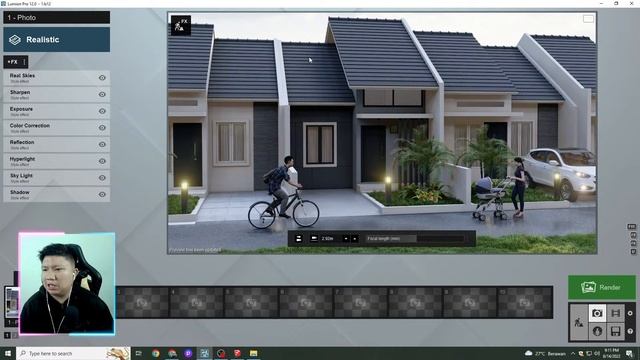Select empty photo slot 5
Screen dimensions: 640x360
tap(251, 302)
